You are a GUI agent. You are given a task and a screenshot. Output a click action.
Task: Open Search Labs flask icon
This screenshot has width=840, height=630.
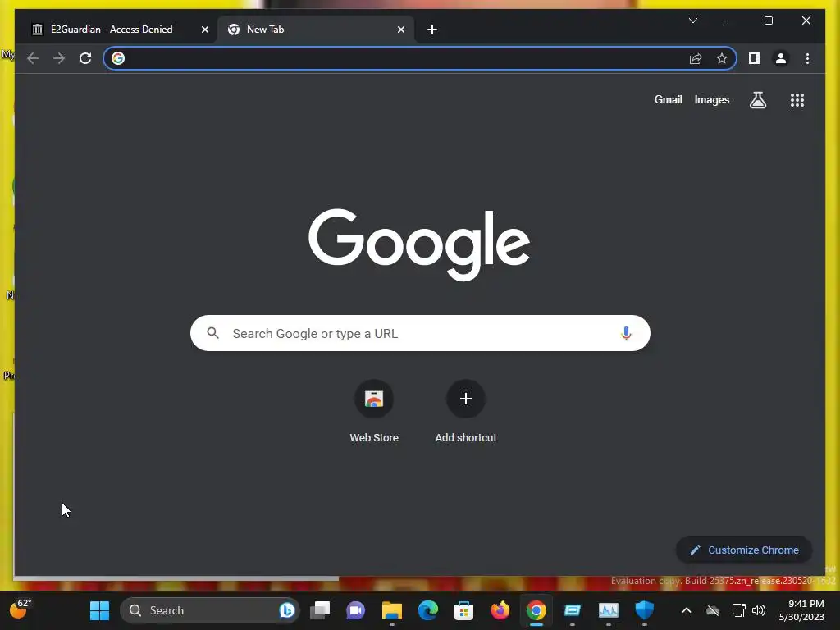(x=757, y=100)
